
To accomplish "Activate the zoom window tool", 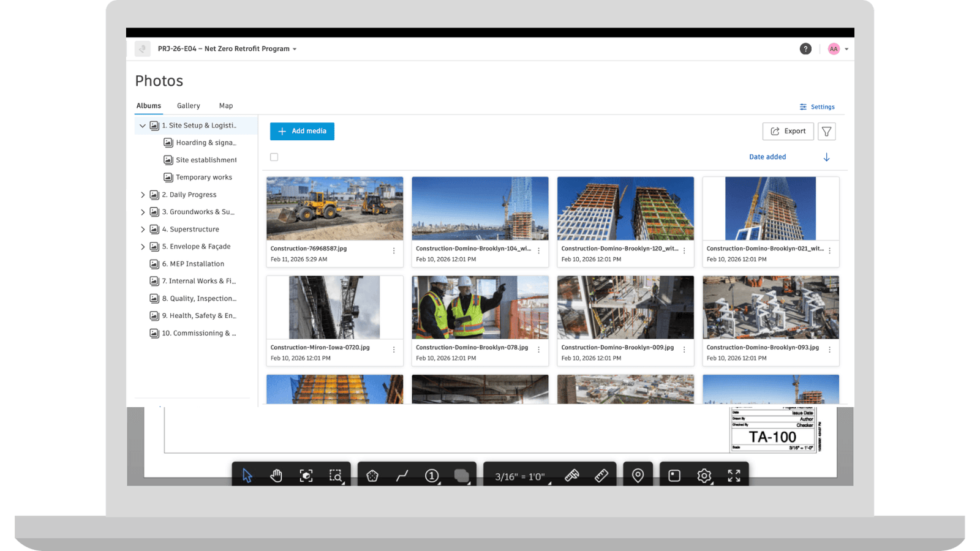I will pyautogui.click(x=336, y=476).
